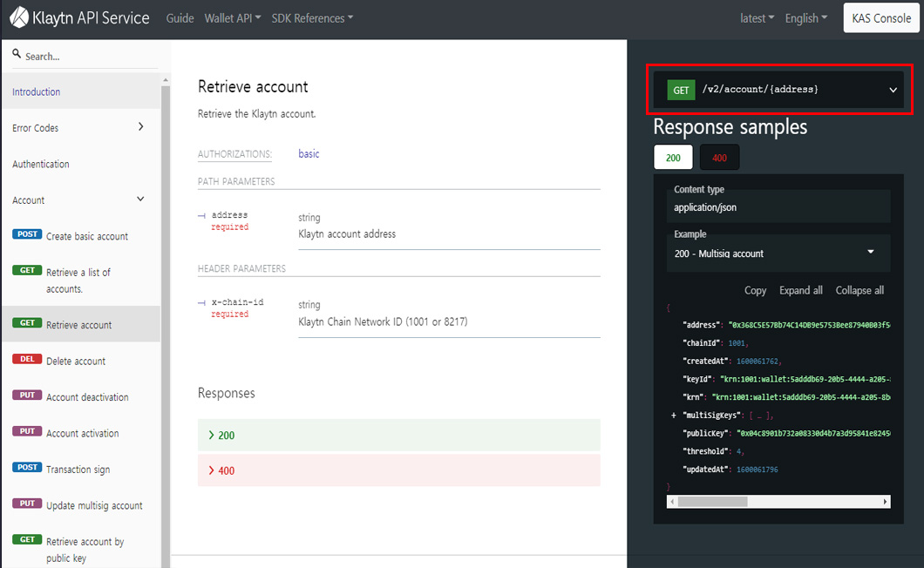924x568 pixels.
Task: Open Delete account sidebar link
Action: click(76, 362)
